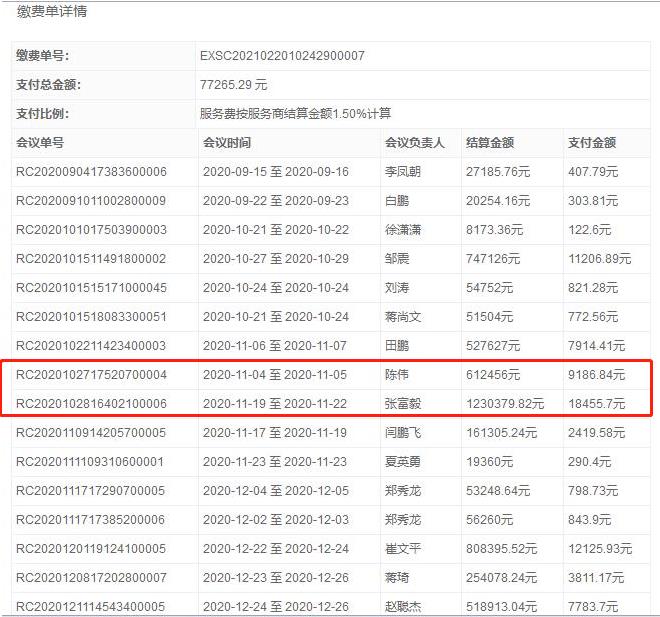The image size is (660, 617).
Task: Select payment number EXSC2021022010242900007
Action: [282, 56]
